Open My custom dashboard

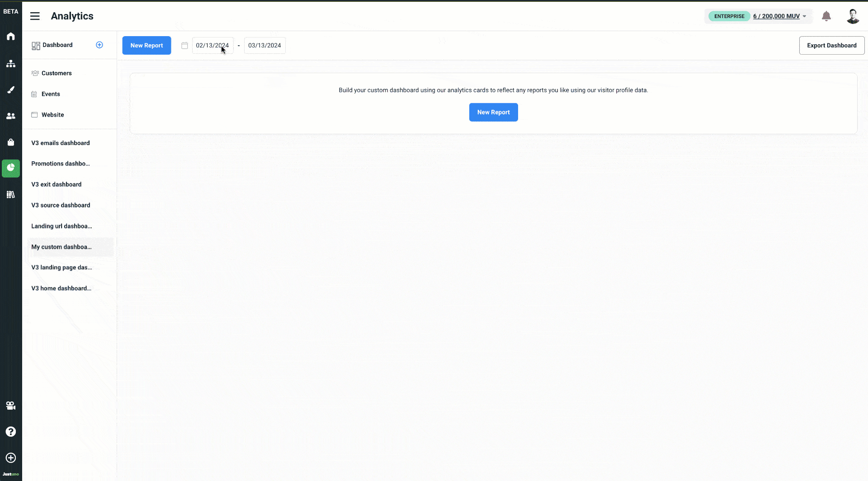[x=61, y=247]
